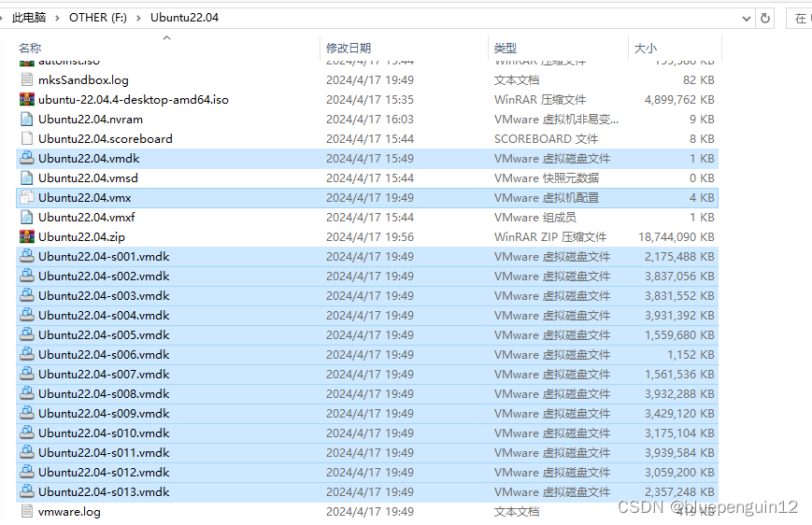Expand the chevron after 此电脑 in breadcrumb
The width and height of the screenshot is (812, 525).
pyautogui.click(x=57, y=18)
